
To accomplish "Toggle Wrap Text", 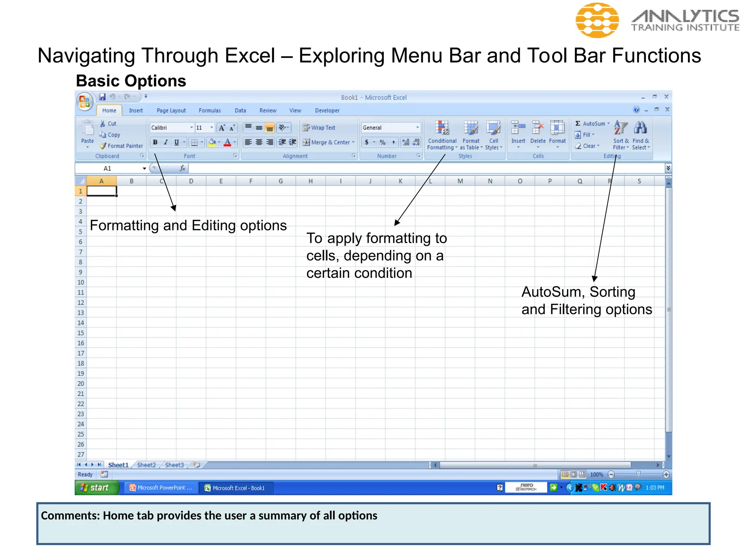I will pyautogui.click(x=319, y=128).
